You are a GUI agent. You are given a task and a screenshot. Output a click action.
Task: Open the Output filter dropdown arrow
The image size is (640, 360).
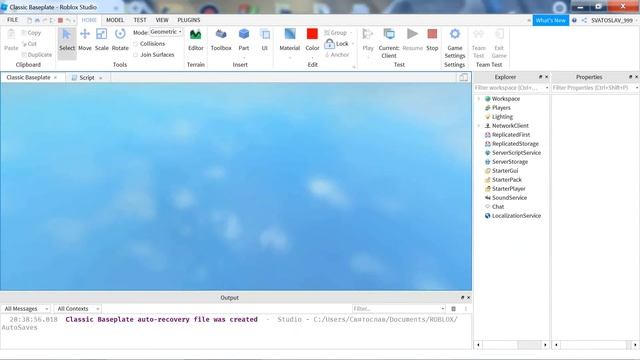click(442, 309)
